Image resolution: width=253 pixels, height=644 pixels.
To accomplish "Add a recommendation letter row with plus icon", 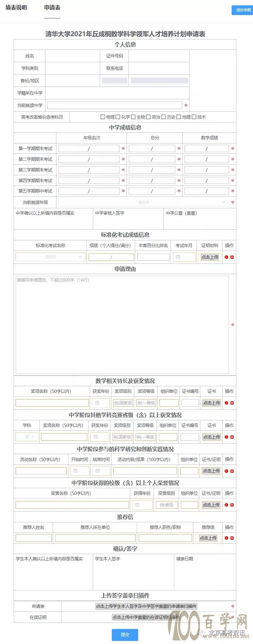I will (x=232, y=538).
